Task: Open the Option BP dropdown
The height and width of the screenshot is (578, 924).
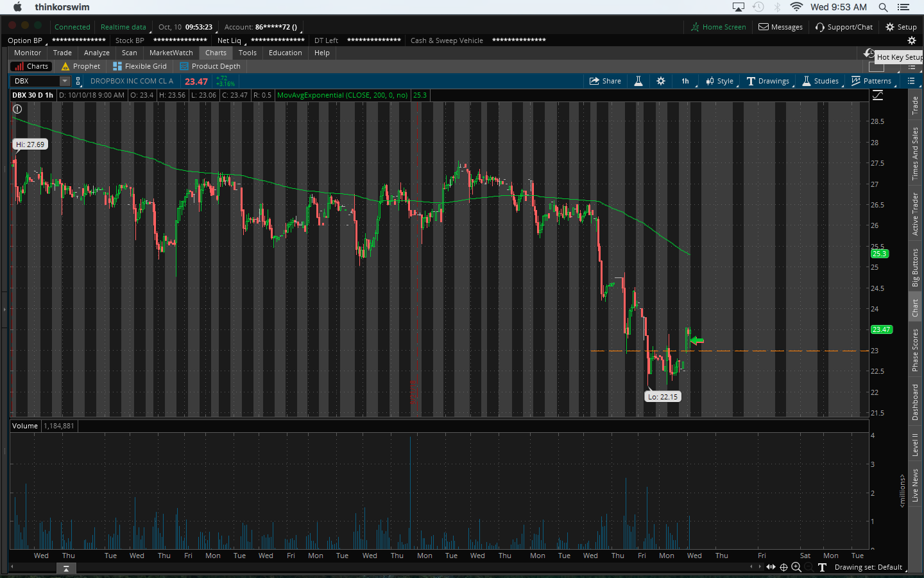Action: point(26,40)
